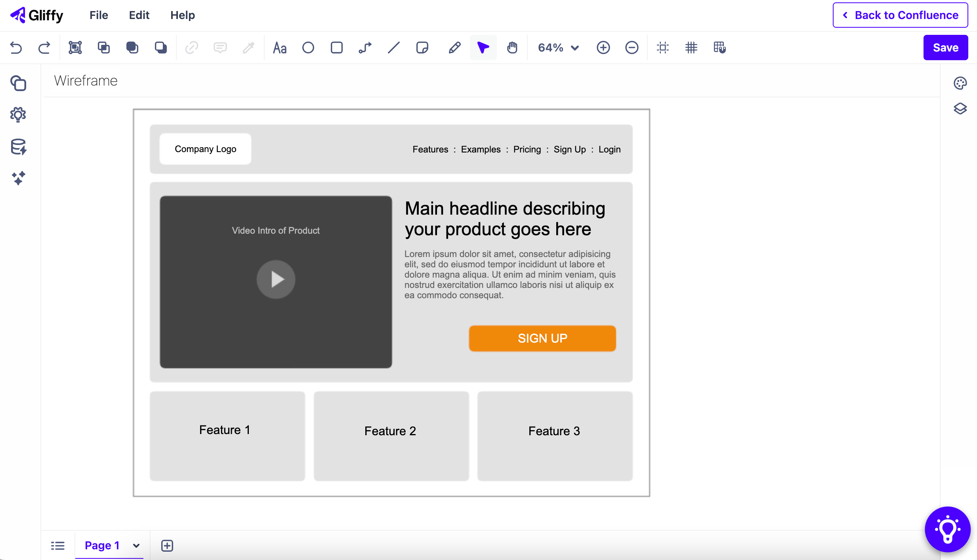Click the fit-to-screen icon
Viewport: 977px width, 560px height.
click(663, 48)
